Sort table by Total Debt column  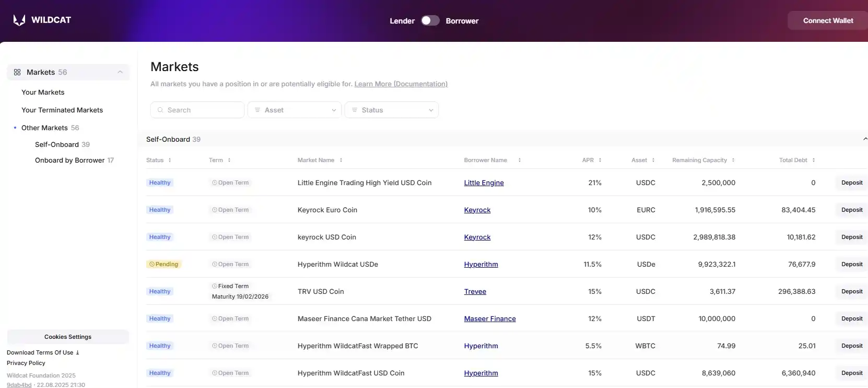tap(814, 160)
